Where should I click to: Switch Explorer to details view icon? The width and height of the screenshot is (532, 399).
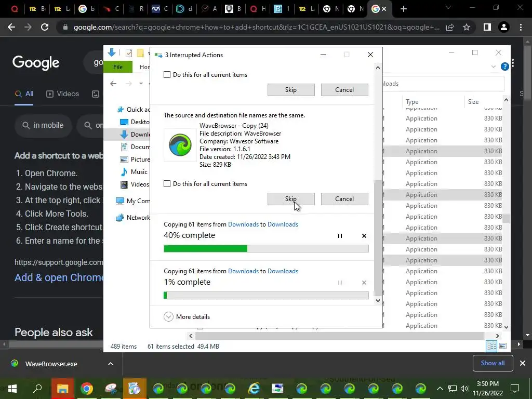point(491,346)
